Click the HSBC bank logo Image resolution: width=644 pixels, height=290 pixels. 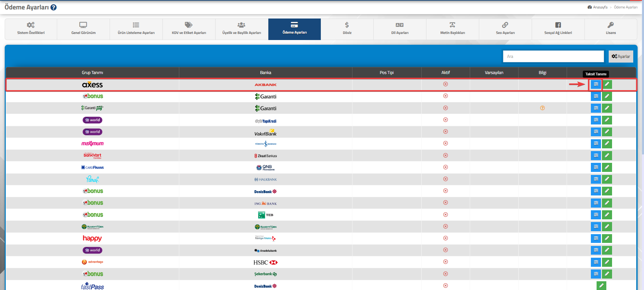266,262
